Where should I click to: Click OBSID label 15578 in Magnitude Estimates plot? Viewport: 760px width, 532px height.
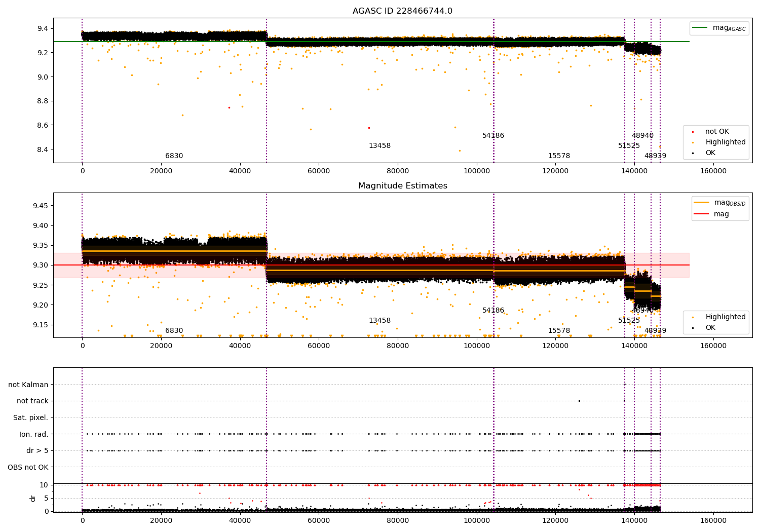coord(559,331)
